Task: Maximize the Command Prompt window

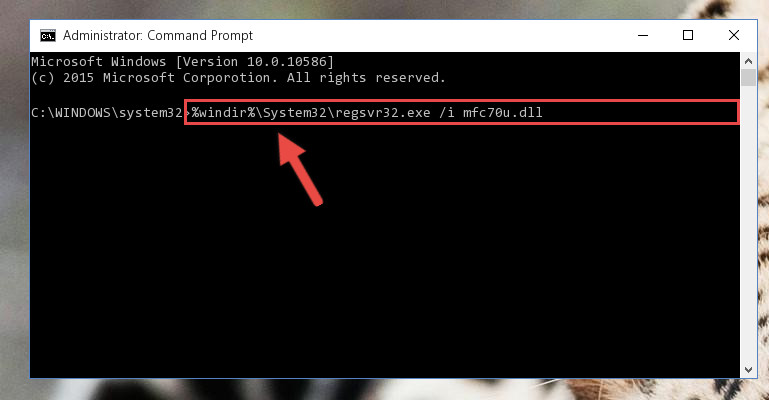Action: 688,35
